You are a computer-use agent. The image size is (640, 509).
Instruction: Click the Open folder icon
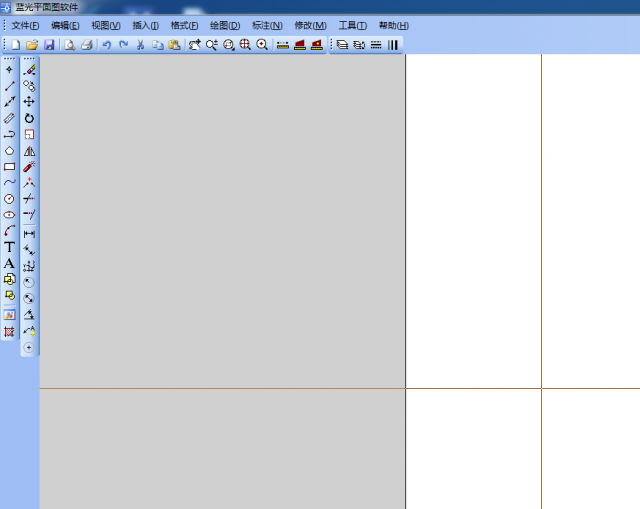click(x=31, y=45)
